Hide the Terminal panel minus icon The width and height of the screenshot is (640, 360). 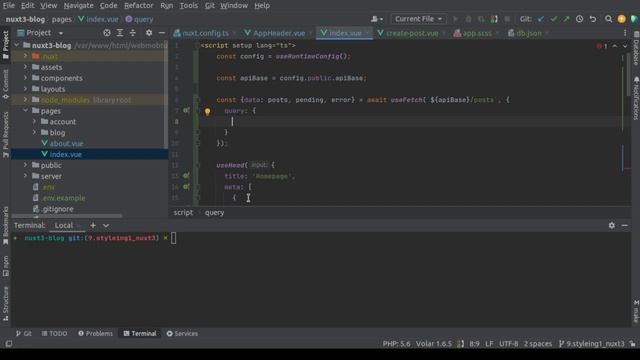click(x=624, y=225)
